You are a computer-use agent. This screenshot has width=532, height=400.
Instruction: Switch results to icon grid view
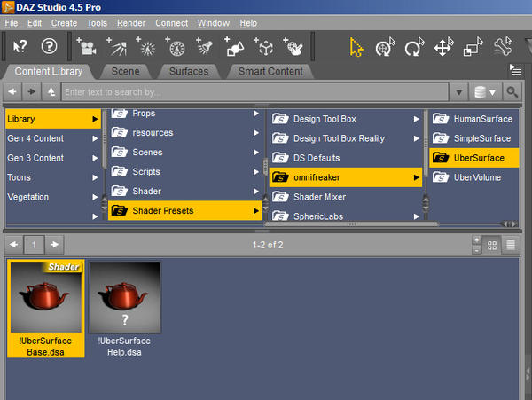click(492, 245)
